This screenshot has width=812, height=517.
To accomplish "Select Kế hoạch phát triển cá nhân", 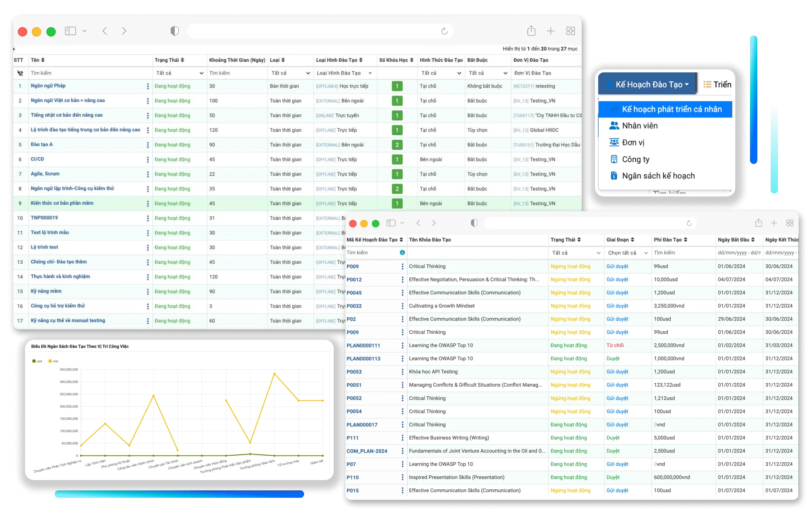I will [665, 109].
